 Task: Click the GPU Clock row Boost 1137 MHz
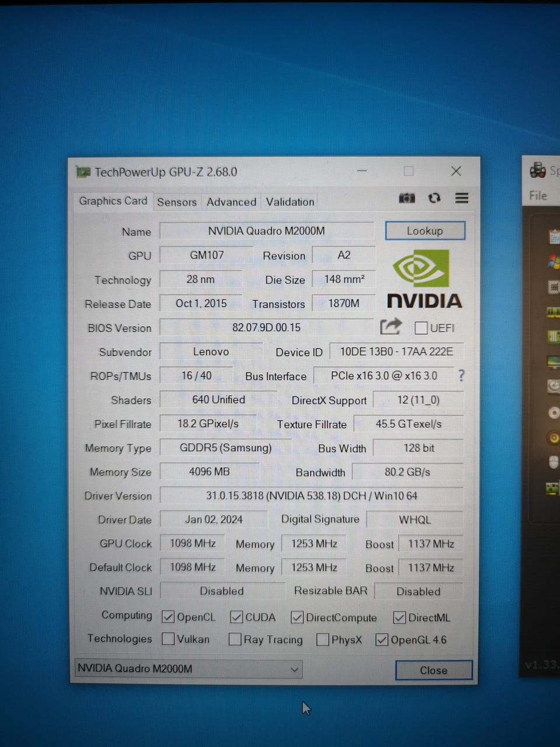pos(431,543)
